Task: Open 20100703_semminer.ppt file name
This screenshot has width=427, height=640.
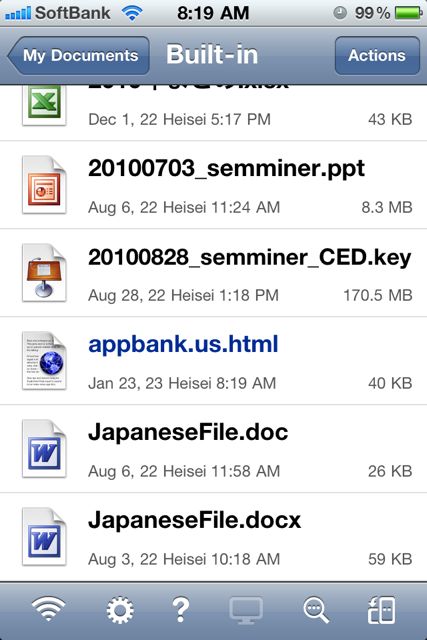Action: click(x=227, y=168)
